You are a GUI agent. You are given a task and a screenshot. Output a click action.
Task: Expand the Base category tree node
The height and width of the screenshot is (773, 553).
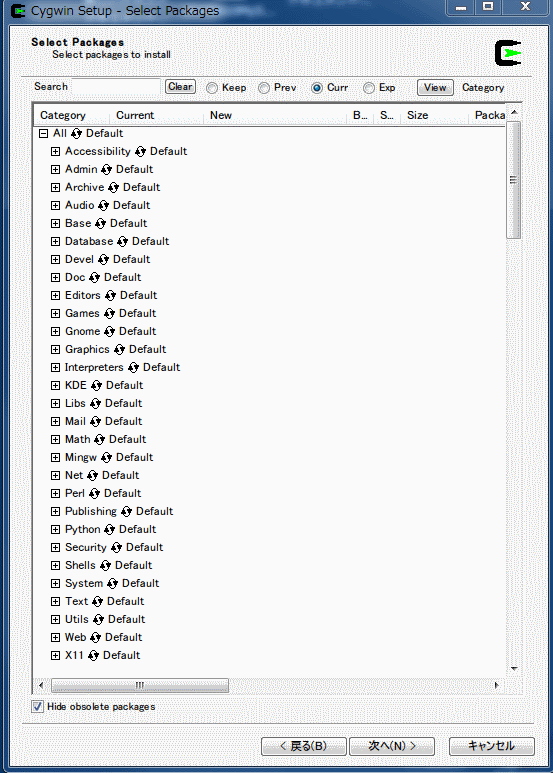pos(55,223)
